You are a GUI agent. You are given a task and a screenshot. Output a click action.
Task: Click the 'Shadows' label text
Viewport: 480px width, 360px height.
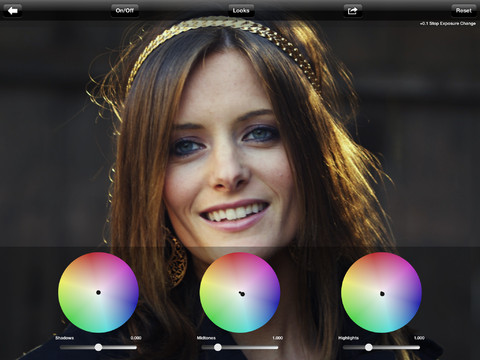(64, 338)
